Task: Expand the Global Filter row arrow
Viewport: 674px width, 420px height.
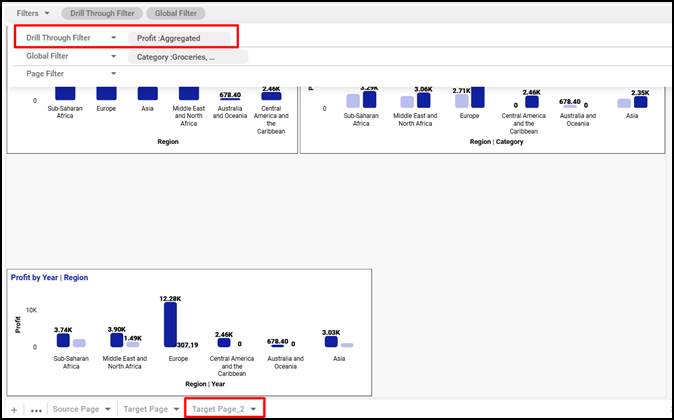Action: [x=114, y=57]
